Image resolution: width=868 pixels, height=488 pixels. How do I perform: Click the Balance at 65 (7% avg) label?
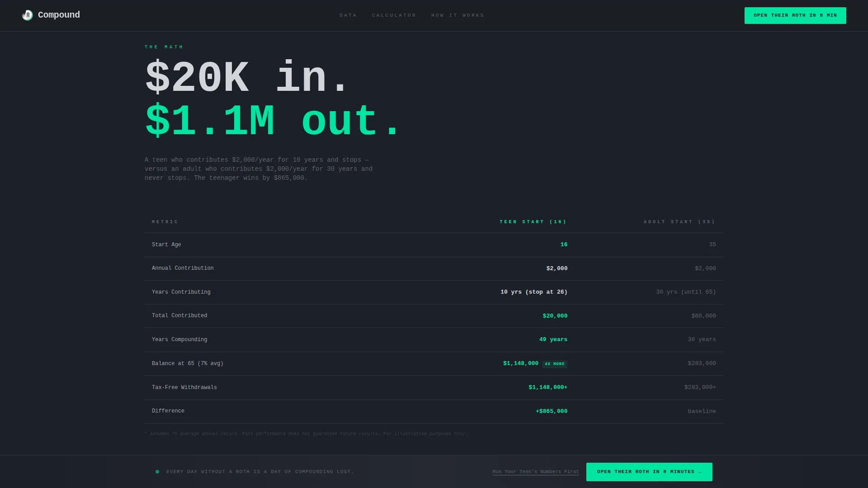coord(188,363)
